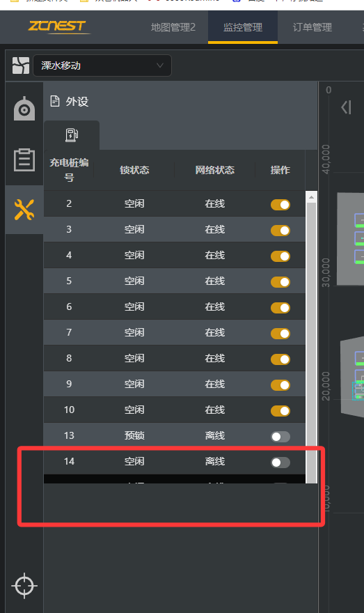Collapse the panel with the arrow icon
Screen dimensions: 364x613
[346, 107]
